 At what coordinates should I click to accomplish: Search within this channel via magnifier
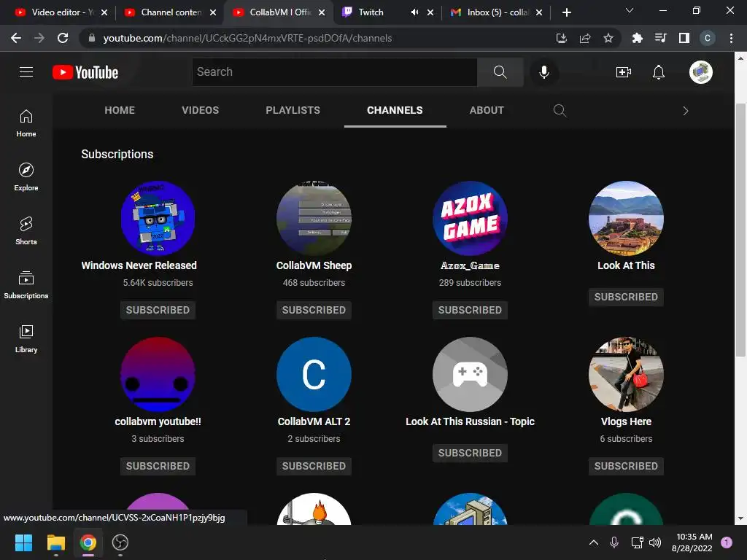(x=560, y=111)
